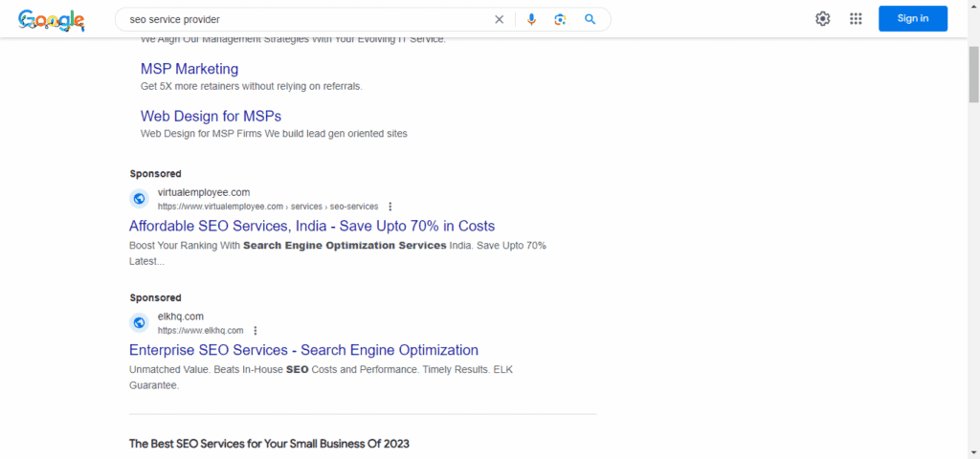Screen dimensions: 980x459
Task: Click the virtualemployee.com URL breadcrumb
Action: point(268,207)
